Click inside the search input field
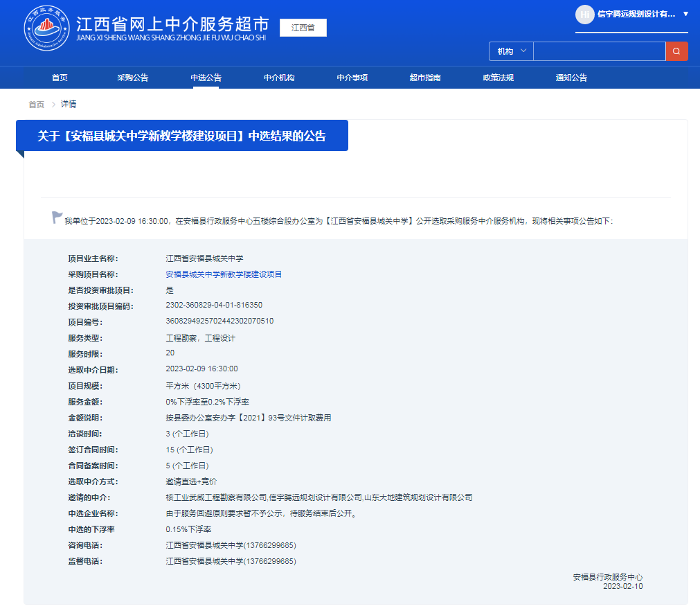This screenshot has width=700, height=611. tap(599, 51)
